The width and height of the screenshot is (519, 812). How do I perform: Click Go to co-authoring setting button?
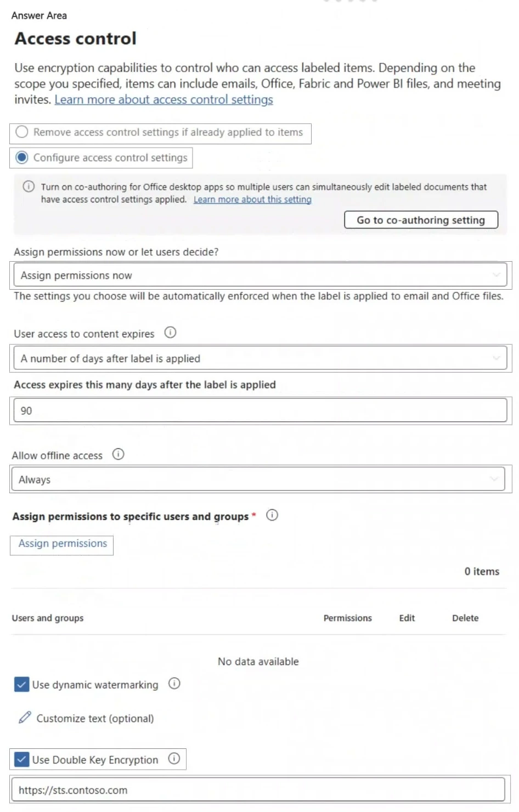coord(421,220)
